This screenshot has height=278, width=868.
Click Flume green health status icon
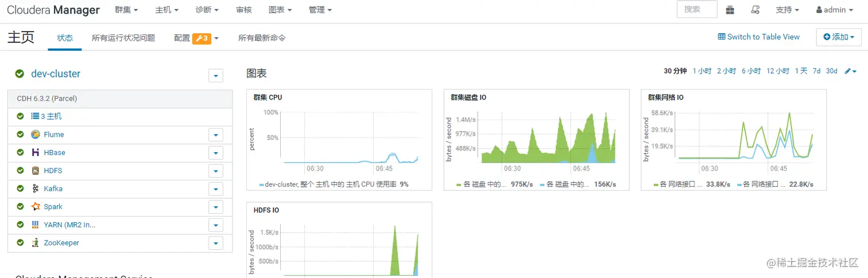[x=20, y=134]
